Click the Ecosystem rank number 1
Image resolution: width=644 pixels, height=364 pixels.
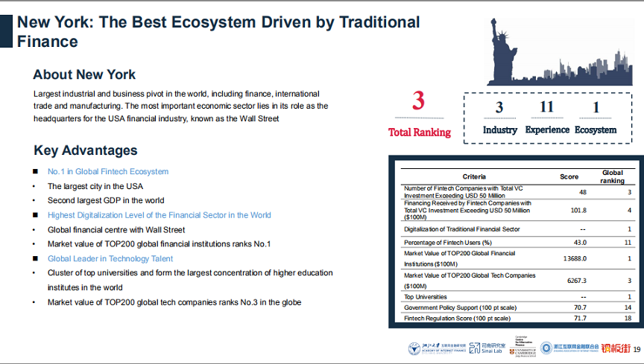(x=596, y=107)
